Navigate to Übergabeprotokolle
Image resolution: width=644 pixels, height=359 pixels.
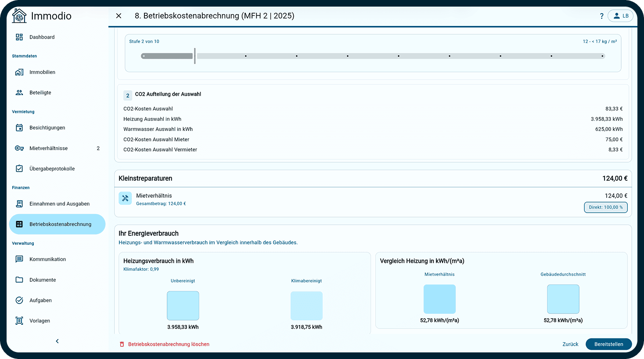pos(57,169)
